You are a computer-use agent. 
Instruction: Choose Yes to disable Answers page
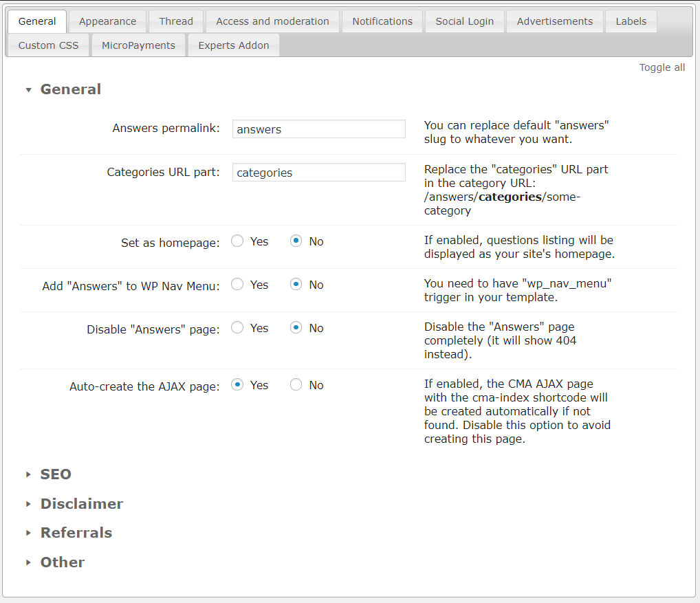237,328
